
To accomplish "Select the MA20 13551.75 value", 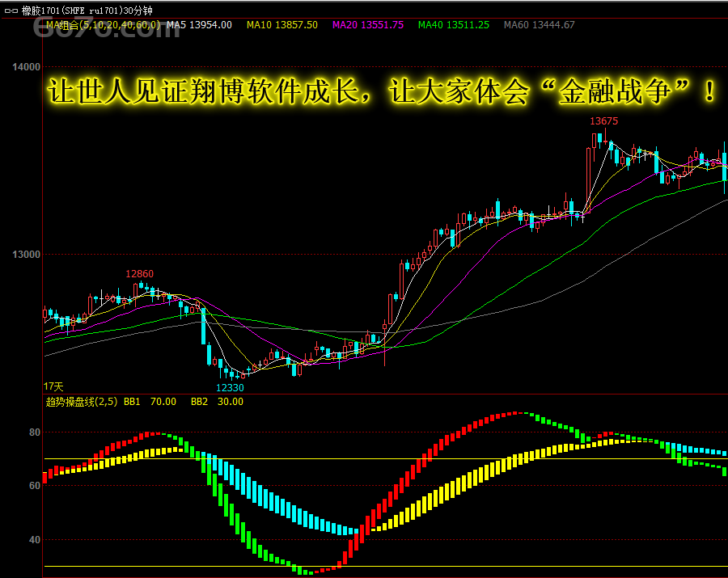I will point(368,25).
